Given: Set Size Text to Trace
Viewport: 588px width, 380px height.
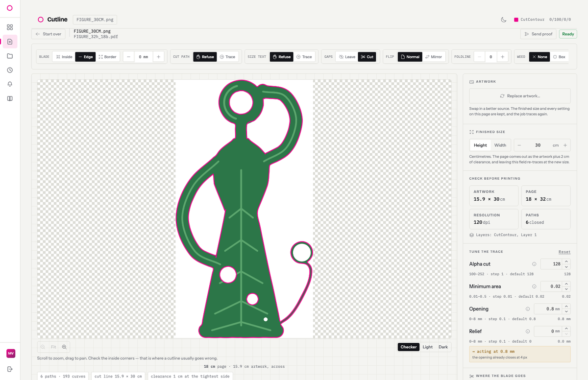Looking at the screenshot, I should pyautogui.click(x=304, y=57).
